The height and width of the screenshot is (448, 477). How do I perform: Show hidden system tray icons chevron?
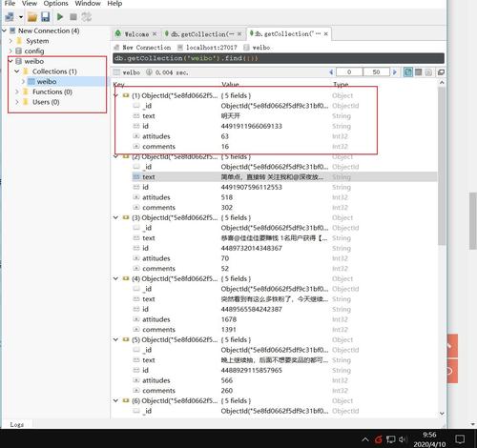(365, 439)
